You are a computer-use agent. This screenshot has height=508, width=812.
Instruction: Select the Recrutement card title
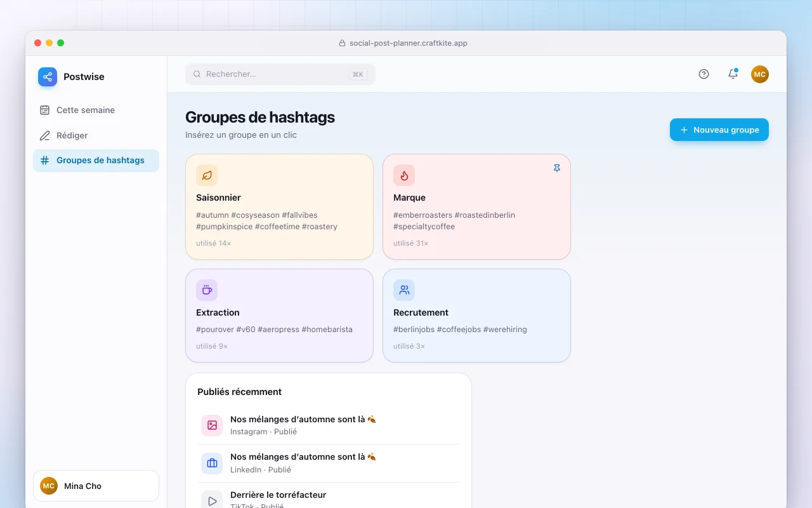421,312
